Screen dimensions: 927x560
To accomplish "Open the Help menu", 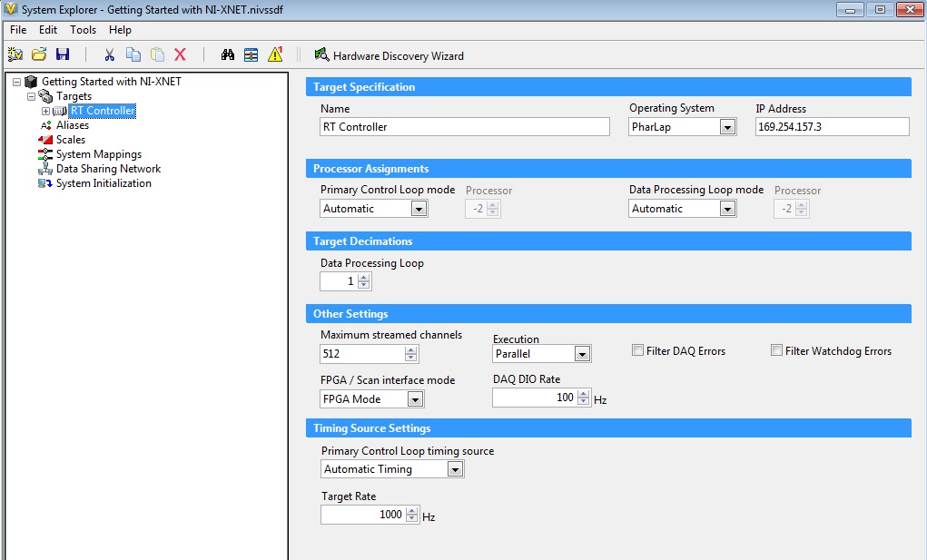I will pos(120,30).
